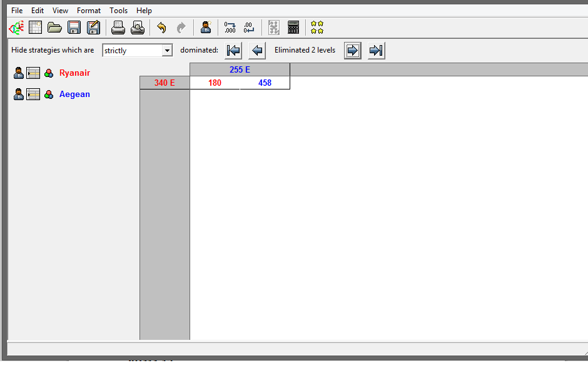Jump to the last elimination level

coord(377,50)
